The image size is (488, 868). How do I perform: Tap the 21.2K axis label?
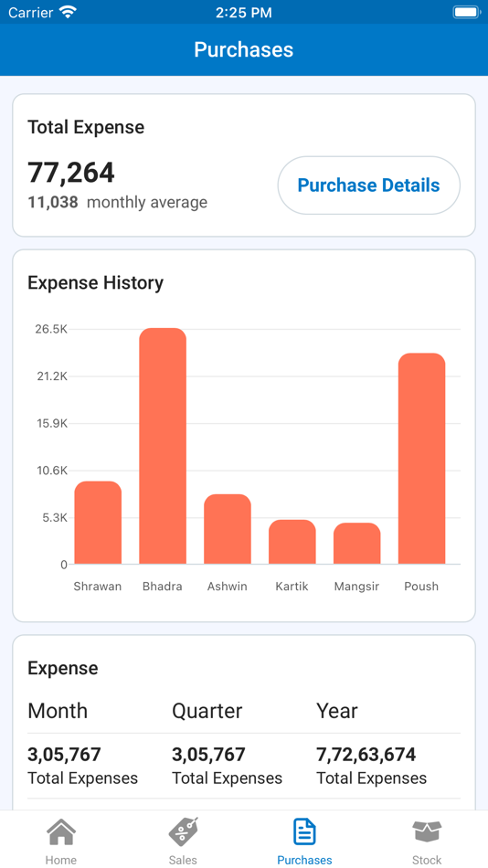(x=51, y=376)
